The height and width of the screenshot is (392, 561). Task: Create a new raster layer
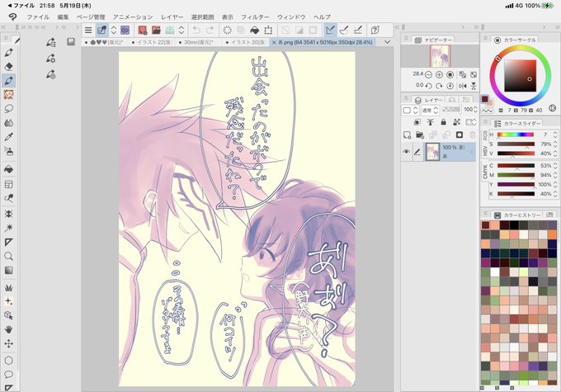tap(407, 135)
